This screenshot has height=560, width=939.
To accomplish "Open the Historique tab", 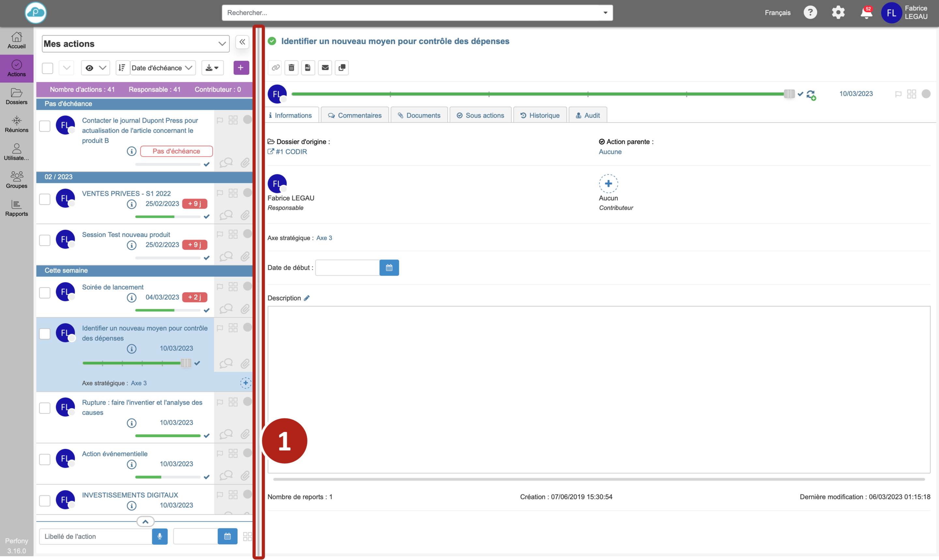I will point(540,115).
